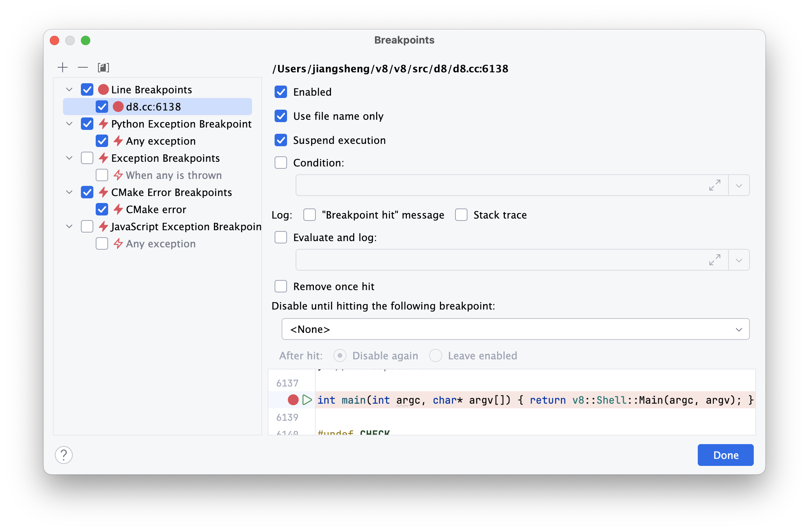Expand the Evaluate and log editor icon

click(x=714, y=260)
